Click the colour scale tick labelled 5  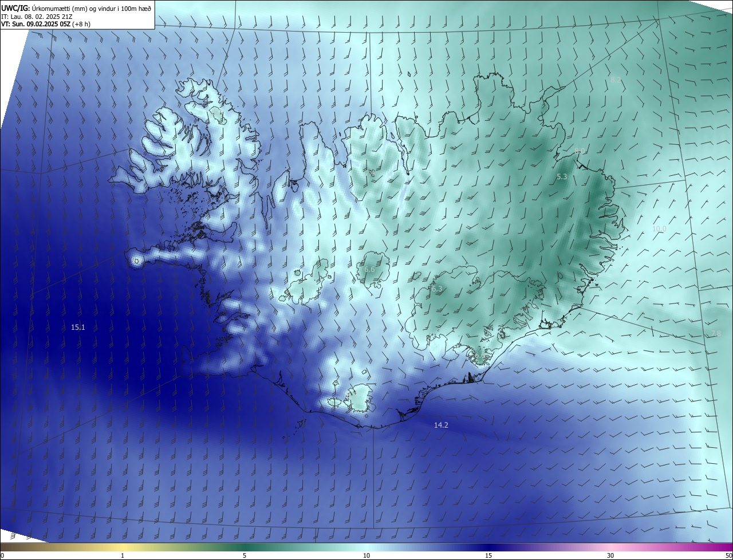tap(245, 555)
